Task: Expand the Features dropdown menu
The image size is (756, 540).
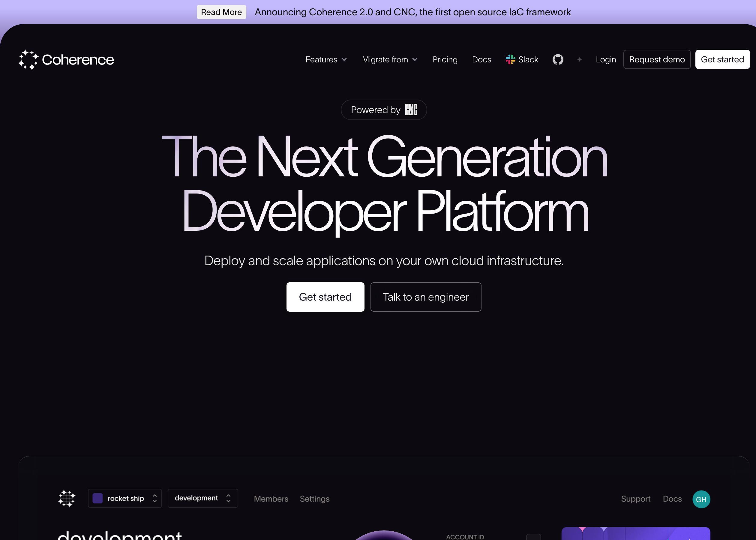Action: (325, 59)
